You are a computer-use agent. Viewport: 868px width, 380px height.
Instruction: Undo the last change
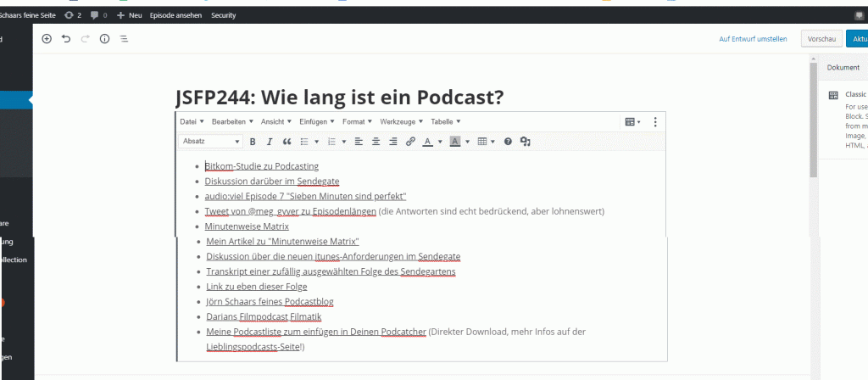(x=66, y=39)
